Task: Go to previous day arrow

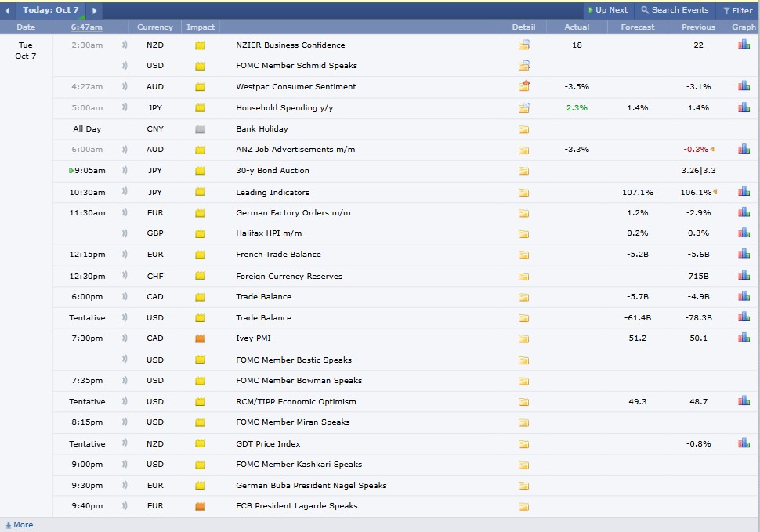Action: pos(8,10)
